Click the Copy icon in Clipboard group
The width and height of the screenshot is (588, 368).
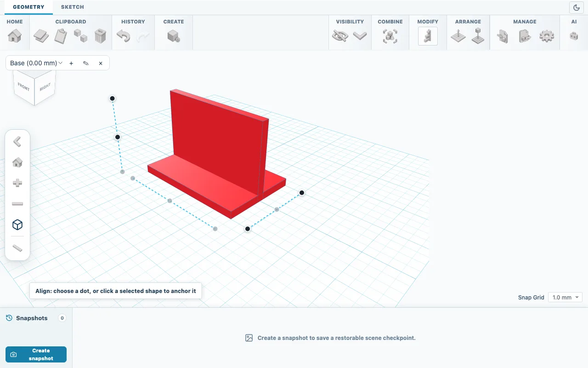click(x=41, y=36)
